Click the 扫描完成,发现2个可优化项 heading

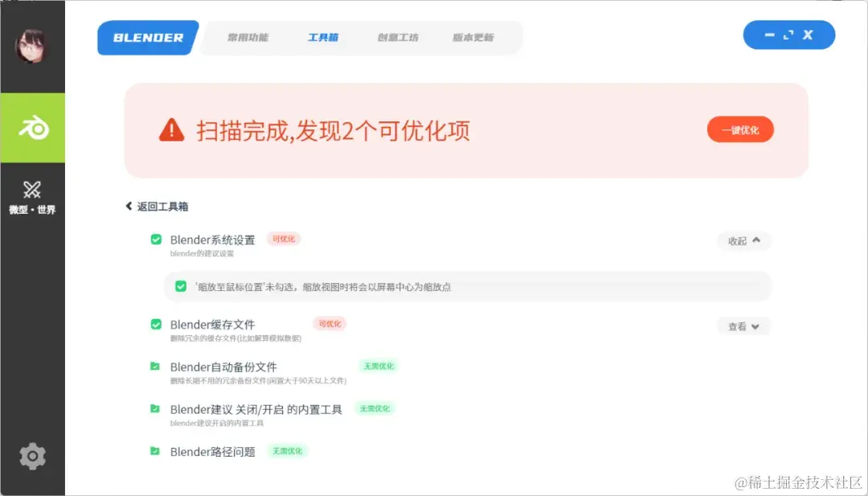pyautogui.click(x=334, y=131)
